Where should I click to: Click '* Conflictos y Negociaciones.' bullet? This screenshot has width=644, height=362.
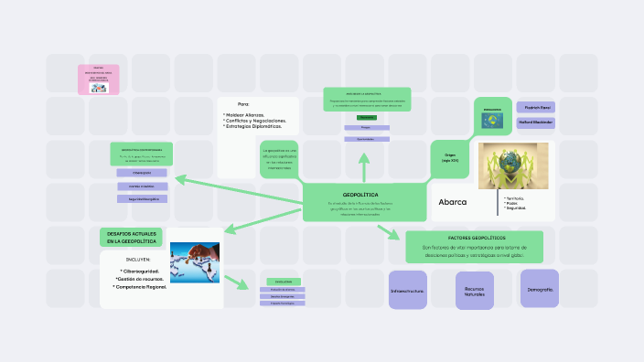click(254, 121)
